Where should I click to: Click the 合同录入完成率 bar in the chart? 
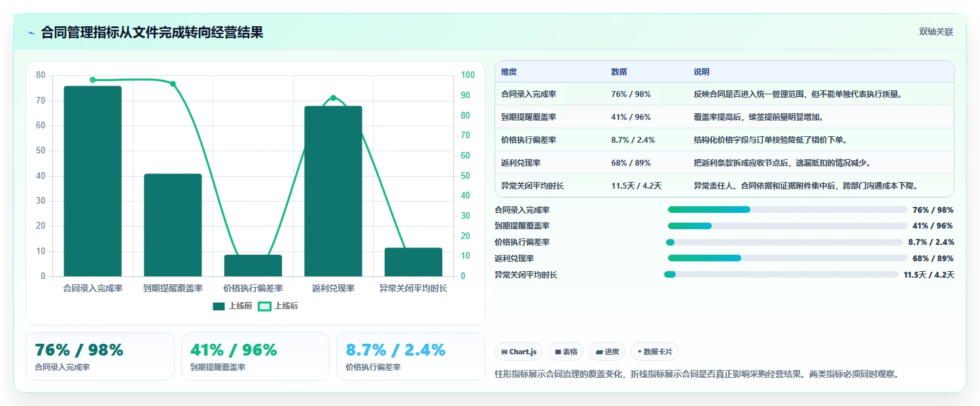(x=92, y=181)
